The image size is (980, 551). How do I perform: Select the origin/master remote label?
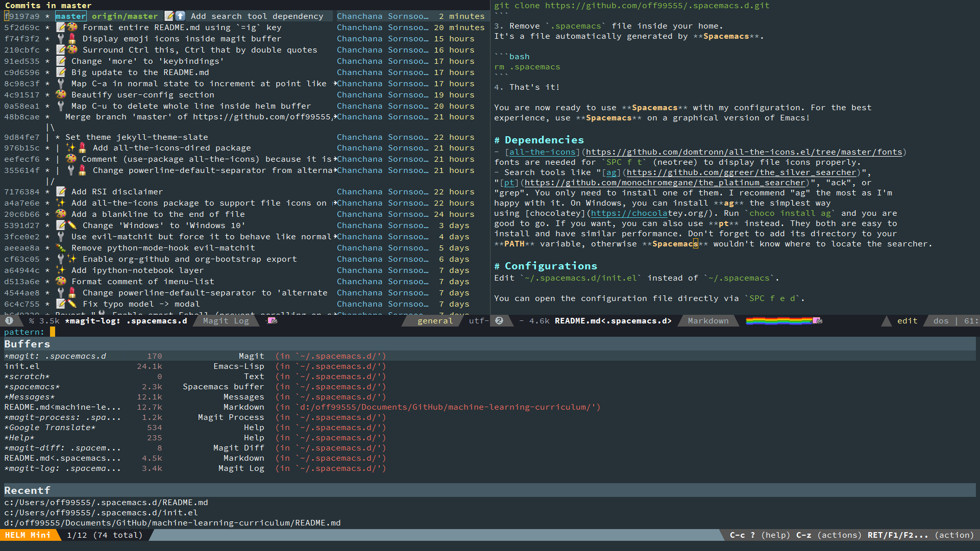click(x=125, y=16)
